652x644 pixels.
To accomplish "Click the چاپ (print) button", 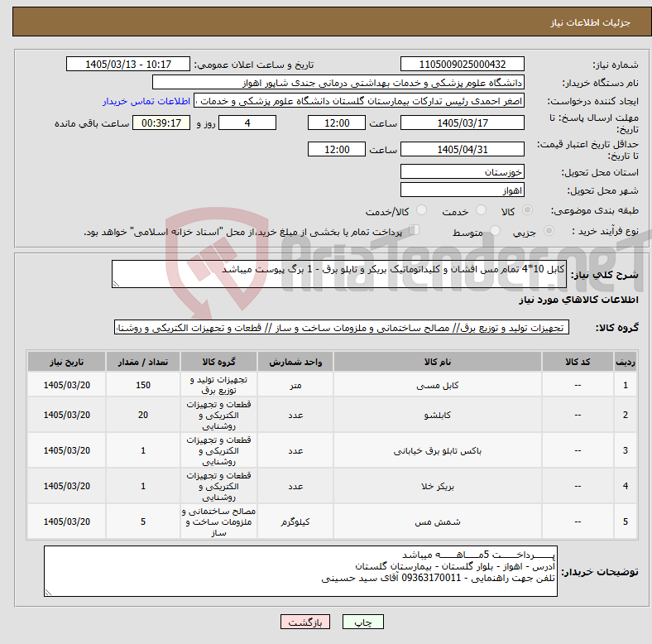I will (362, 622).
